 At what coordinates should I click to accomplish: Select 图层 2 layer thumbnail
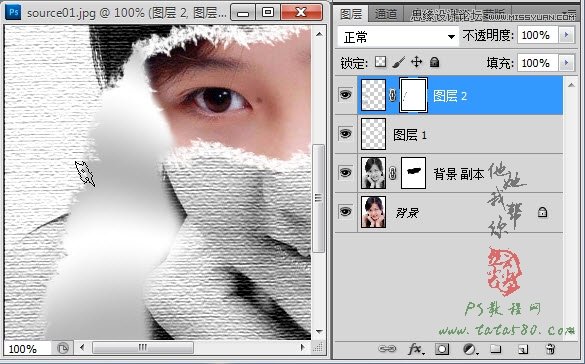[373, 95]
